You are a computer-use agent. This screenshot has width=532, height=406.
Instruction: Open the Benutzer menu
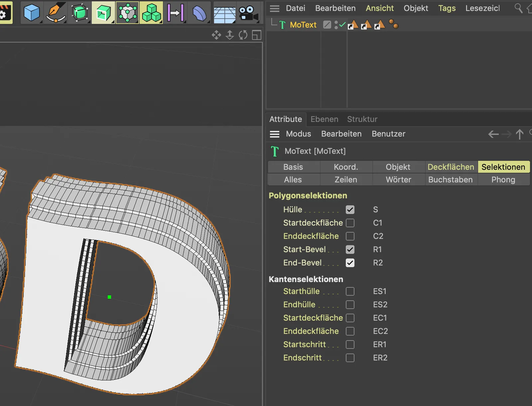388,134
